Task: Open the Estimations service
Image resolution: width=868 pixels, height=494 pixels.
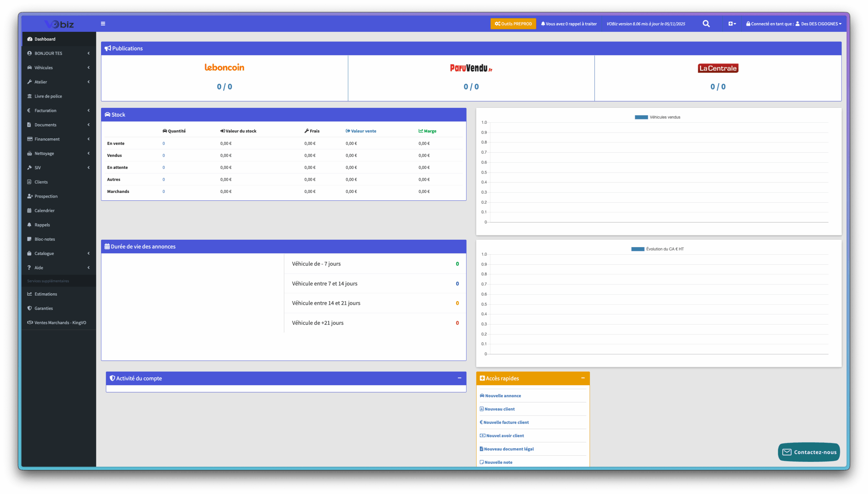Action: pos(46,294)
